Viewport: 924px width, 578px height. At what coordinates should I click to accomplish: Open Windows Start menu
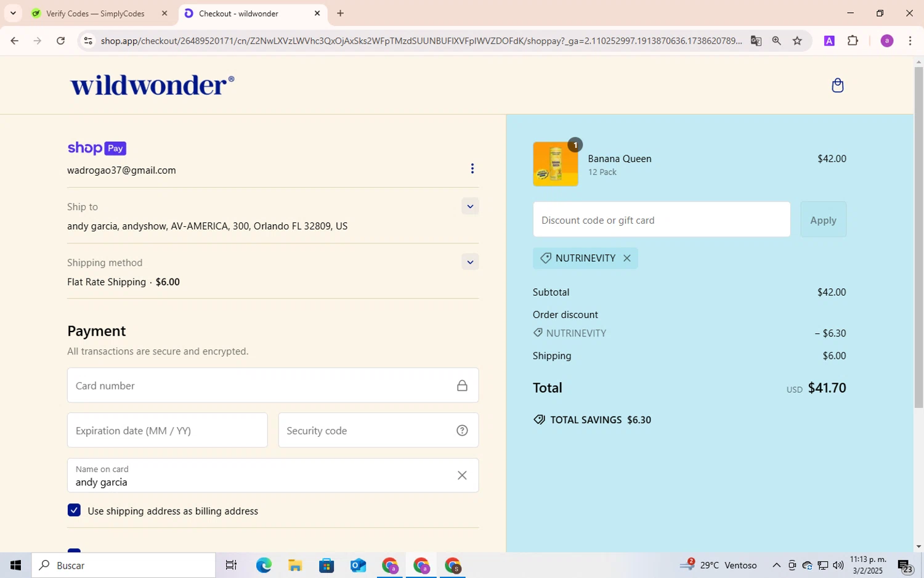(x=15, y=565)
